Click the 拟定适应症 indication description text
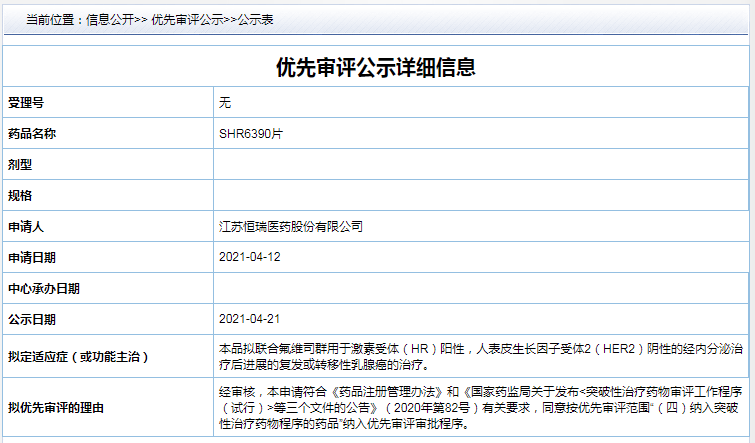 point(481,356)
